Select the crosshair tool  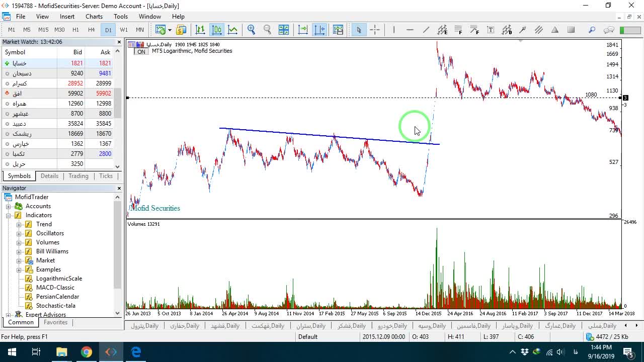coord(375,30)
